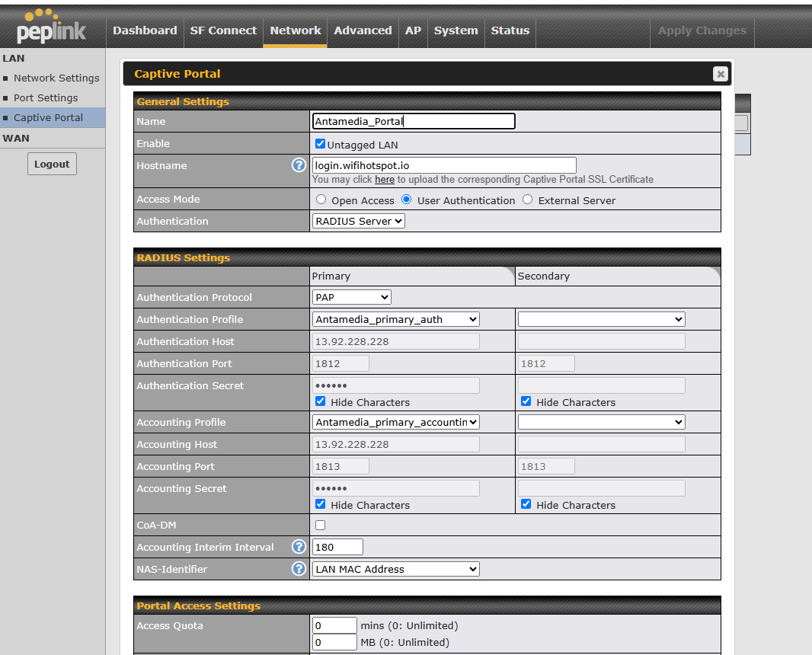Click the captive portal Name input field
Image resolution: width=812 pixels, height=655 pixels.
click(x=414, y=121)
